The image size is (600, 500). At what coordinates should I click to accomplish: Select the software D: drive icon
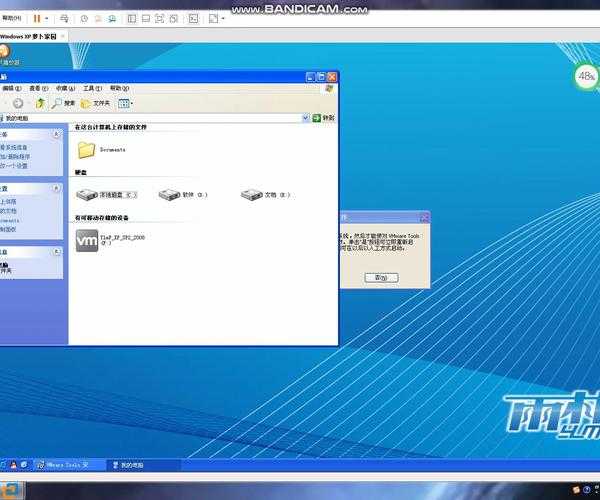coord(170,195)
